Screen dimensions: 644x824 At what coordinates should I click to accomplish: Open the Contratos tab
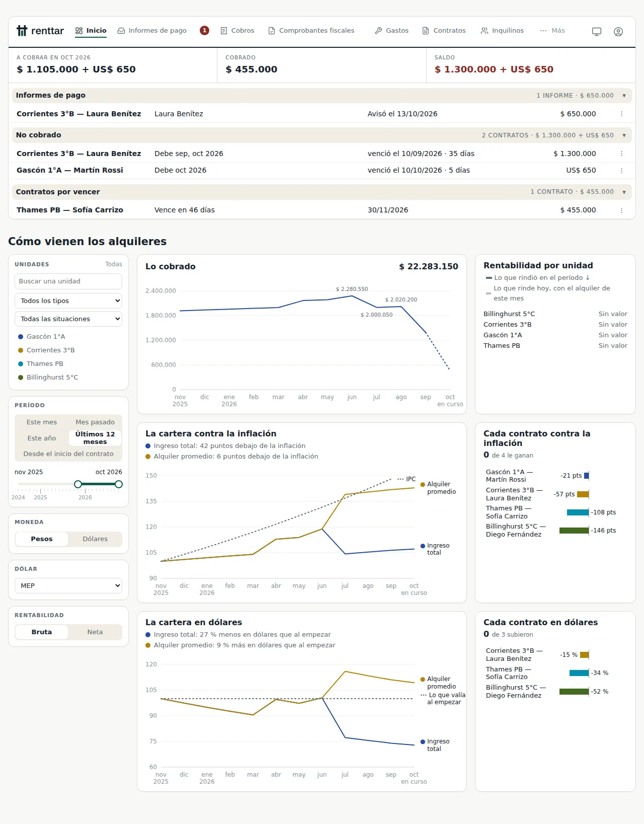[444, 31]
